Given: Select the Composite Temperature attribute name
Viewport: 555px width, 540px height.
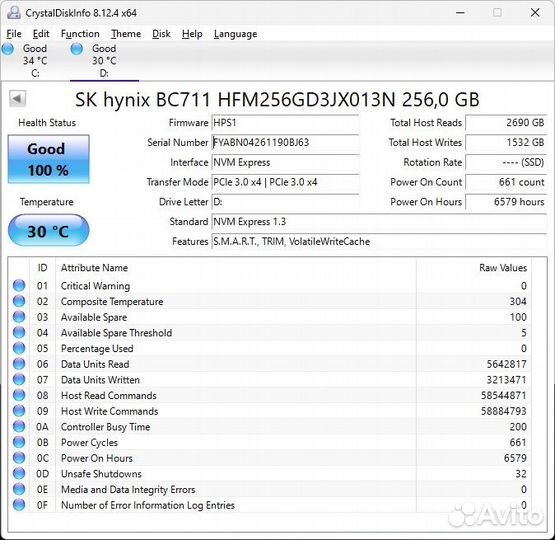Looking at the screenshot, I should (112, 301).
